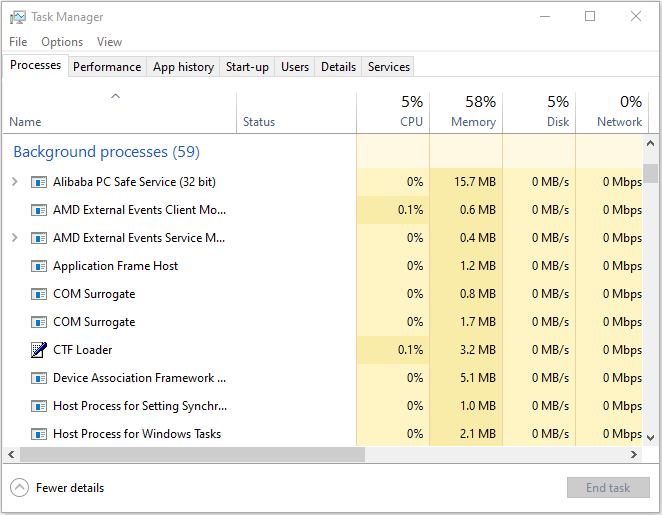
Task: Close the Task Manager window
Action: click(x=636, y=16)
